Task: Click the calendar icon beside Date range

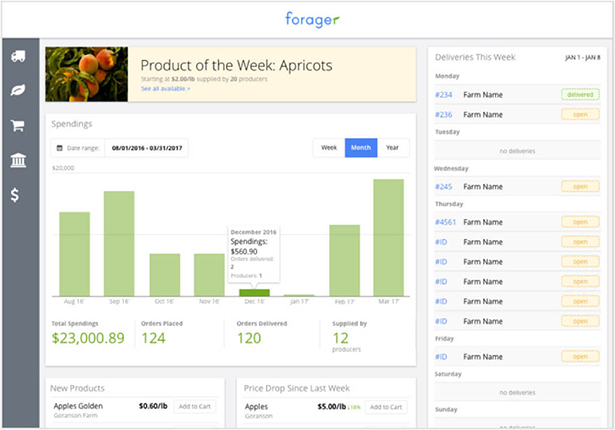Action: (x=59, y=149)
